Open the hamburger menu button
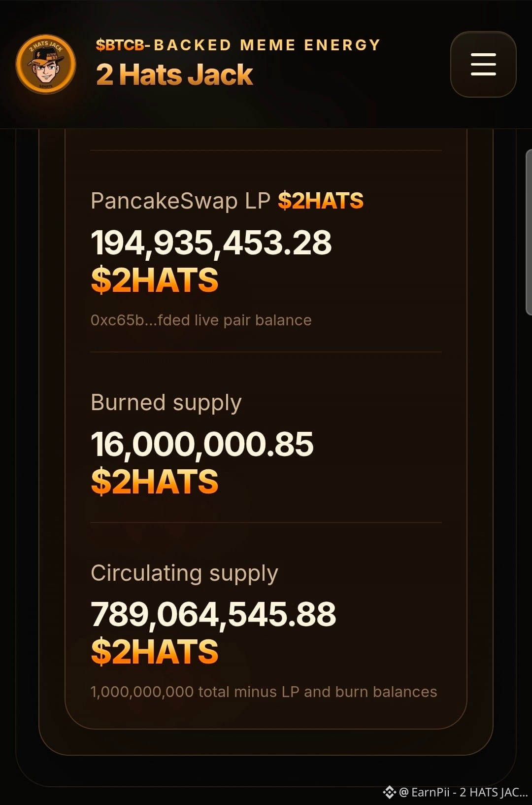 click(x=483, y=64)
